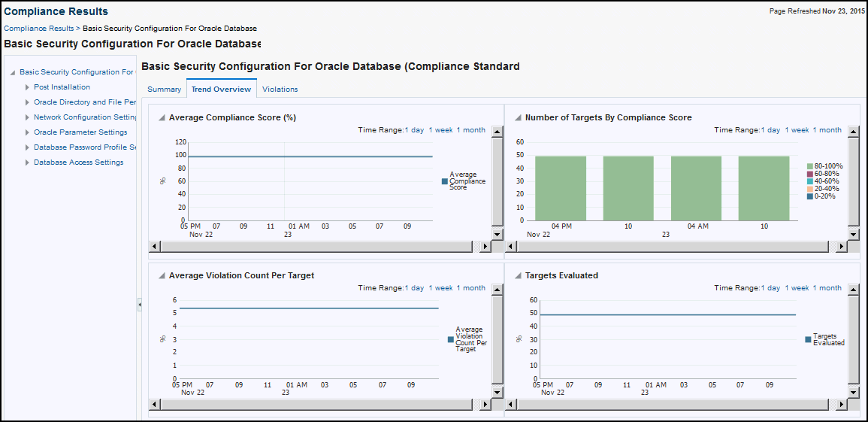Click the 20-40% legend color swatch
868x422 pixels.
click(x=810, y=189)
